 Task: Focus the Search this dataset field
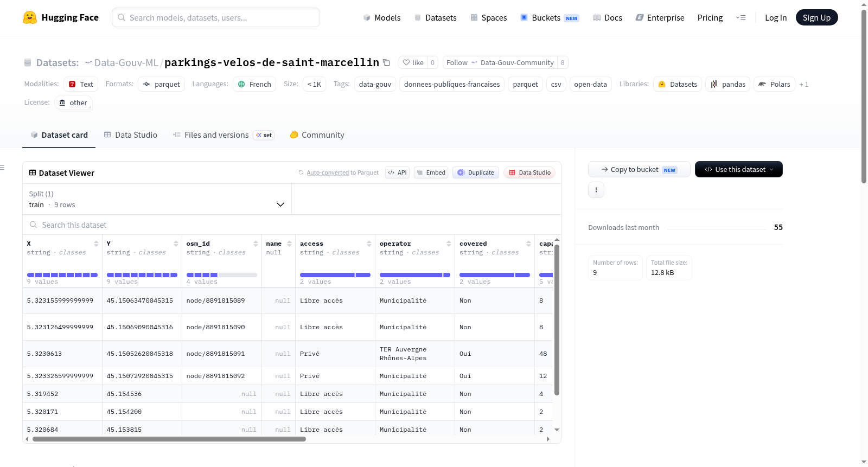click(292, 225)
